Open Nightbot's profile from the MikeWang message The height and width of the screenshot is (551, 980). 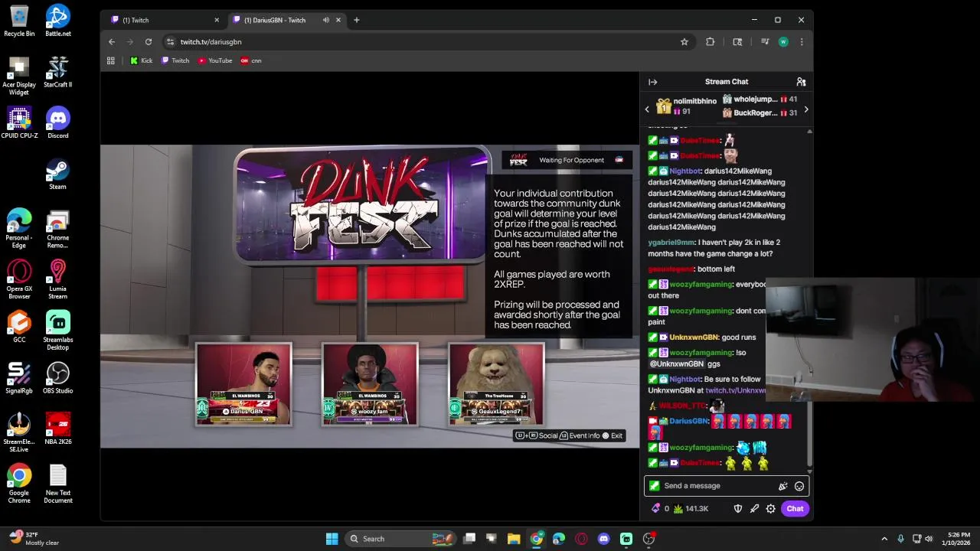point(684,171)
